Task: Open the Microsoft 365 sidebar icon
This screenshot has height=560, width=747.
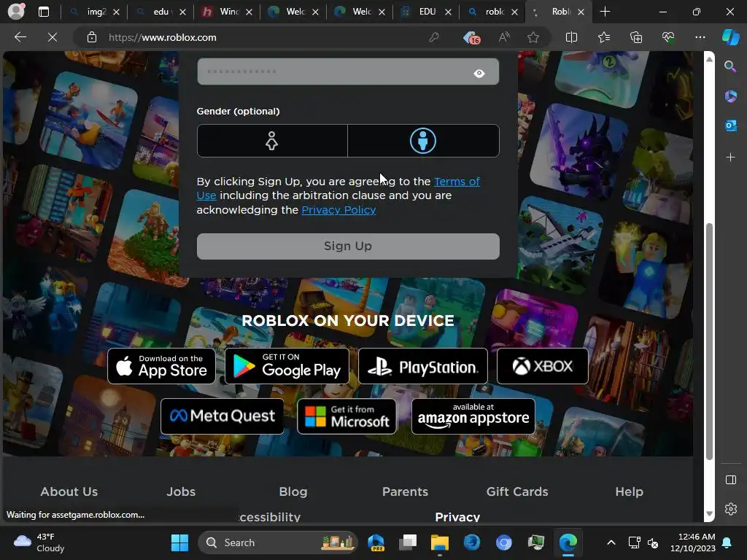Action: (x=730, y=96)
